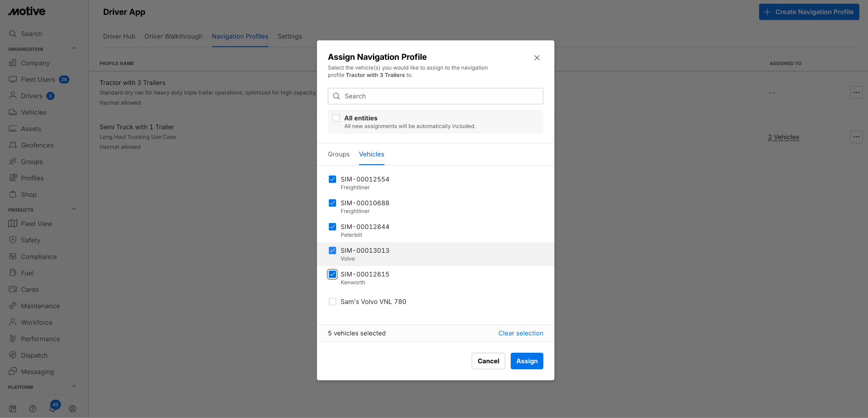
Task: Click the Geofences icon
Action: point(13,145)
